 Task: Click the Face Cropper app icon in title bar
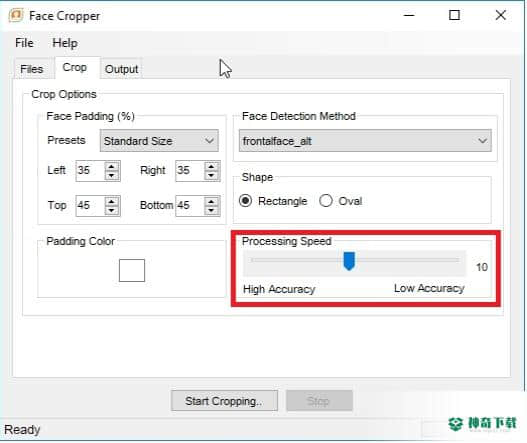[x=16, y=15]
